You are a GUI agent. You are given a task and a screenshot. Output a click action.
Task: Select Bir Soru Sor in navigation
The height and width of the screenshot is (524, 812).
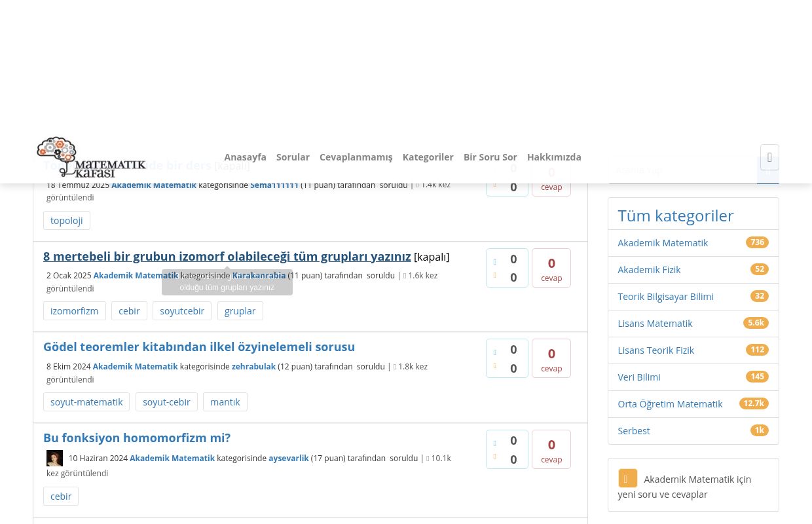tap(490, 157)
